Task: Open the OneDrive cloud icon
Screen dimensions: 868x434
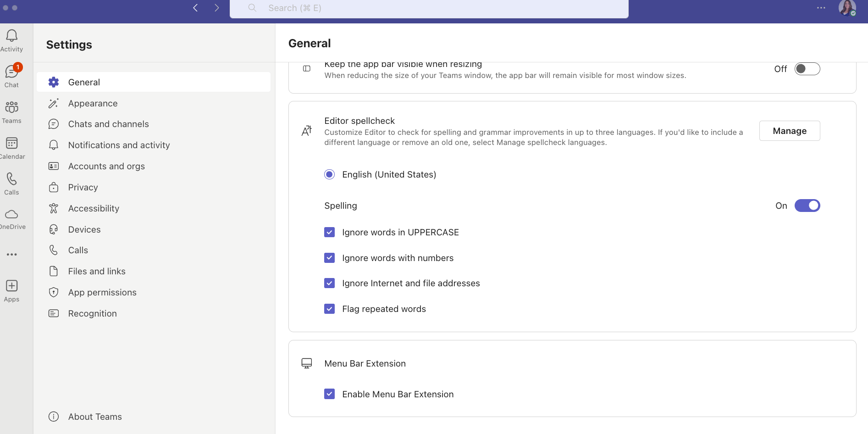Action: pyautogui.click(x=12, y=215)
